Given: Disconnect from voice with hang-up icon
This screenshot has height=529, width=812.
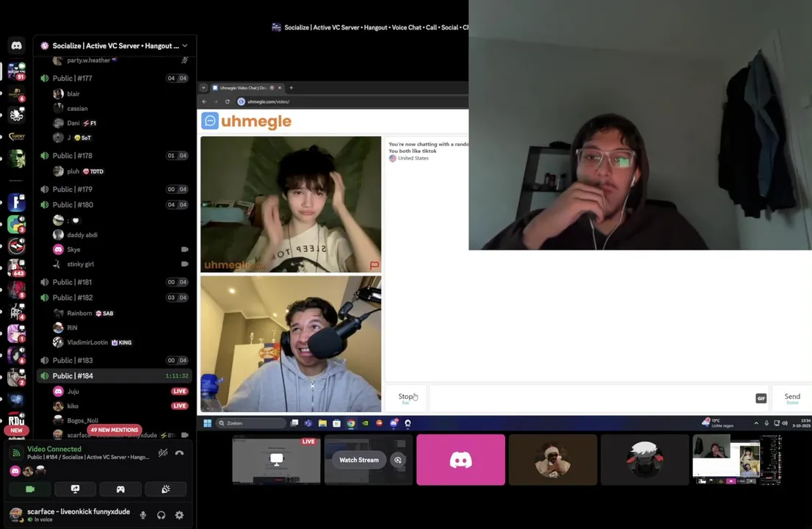Looking at the screenshot, I should pos(179,453).
